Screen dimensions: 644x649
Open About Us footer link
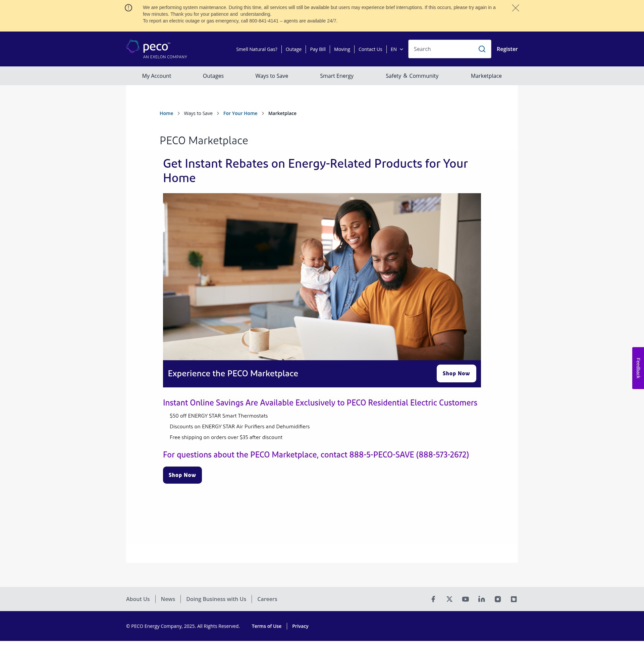click(x=138, y=599)
